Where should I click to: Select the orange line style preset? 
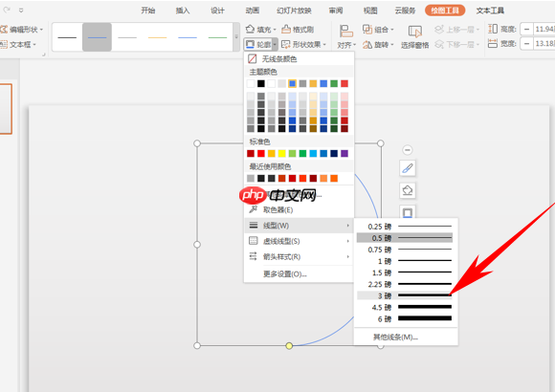pyautogui.click(x=157, y=37)
